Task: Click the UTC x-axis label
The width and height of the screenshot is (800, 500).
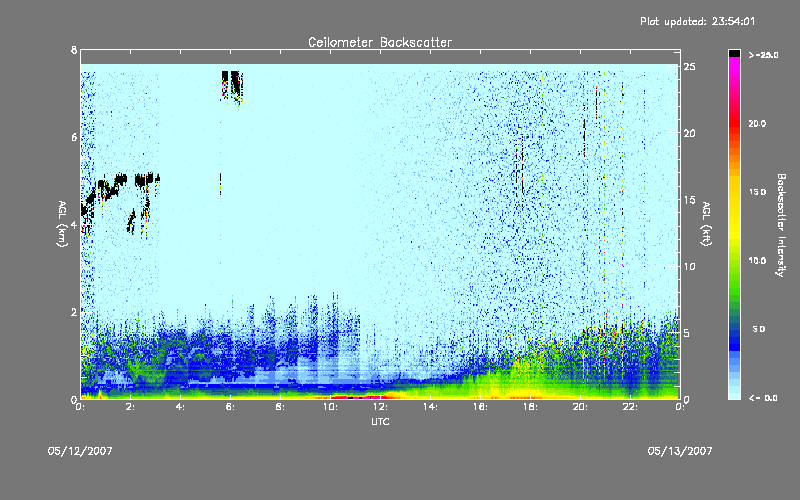Action: [380, 421]
